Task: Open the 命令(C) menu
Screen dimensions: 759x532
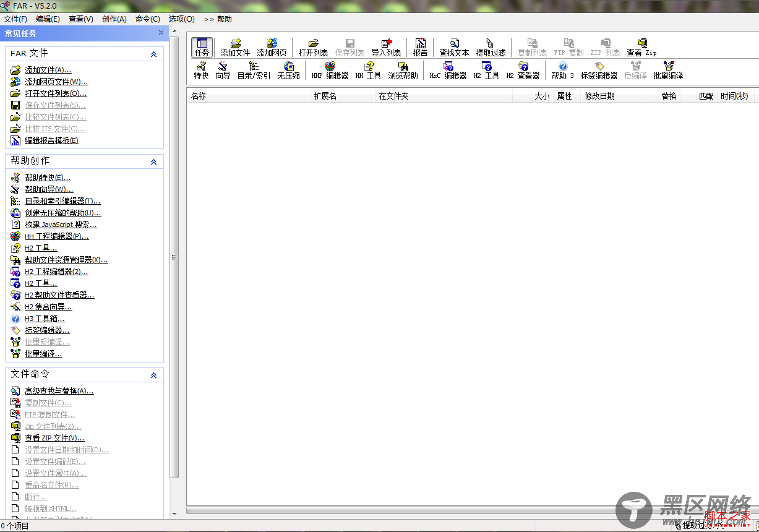Action: coord(148,19)
